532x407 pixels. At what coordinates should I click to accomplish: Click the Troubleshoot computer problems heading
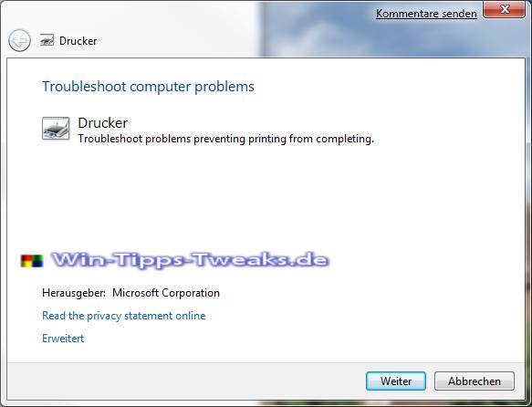[148, 87]
